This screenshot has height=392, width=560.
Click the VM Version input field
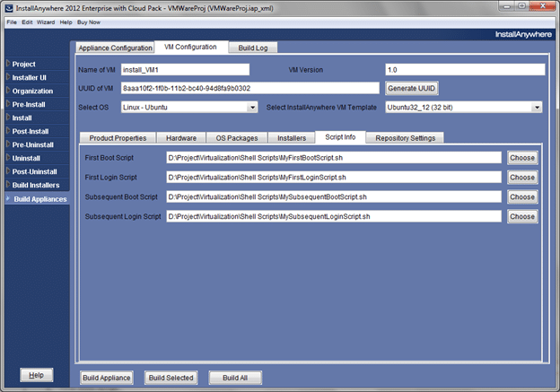[465, 70]
